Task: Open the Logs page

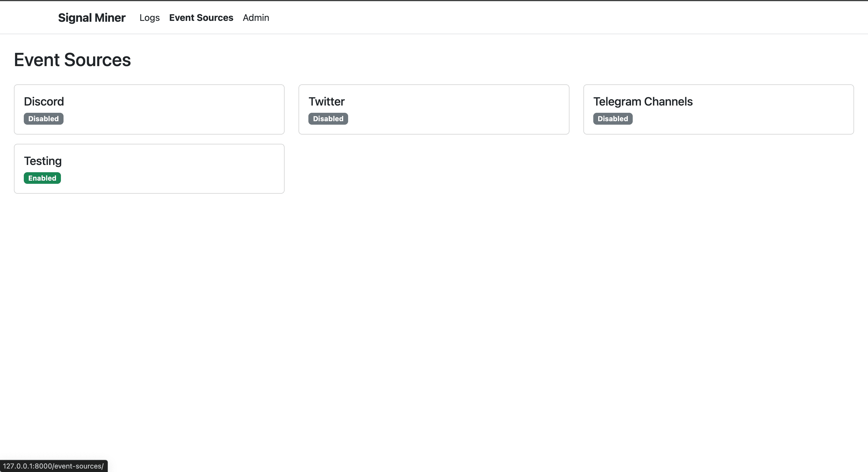Action: point(149,17)
